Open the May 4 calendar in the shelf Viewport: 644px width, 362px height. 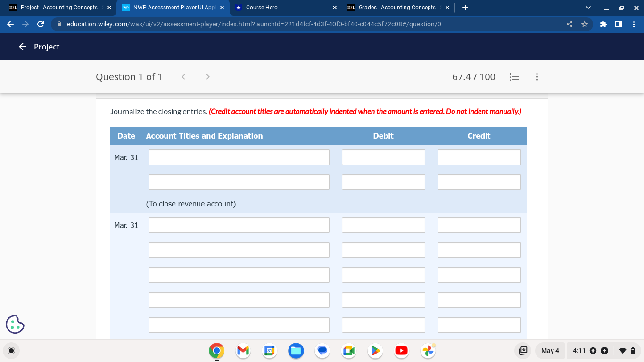coord(550,350)
